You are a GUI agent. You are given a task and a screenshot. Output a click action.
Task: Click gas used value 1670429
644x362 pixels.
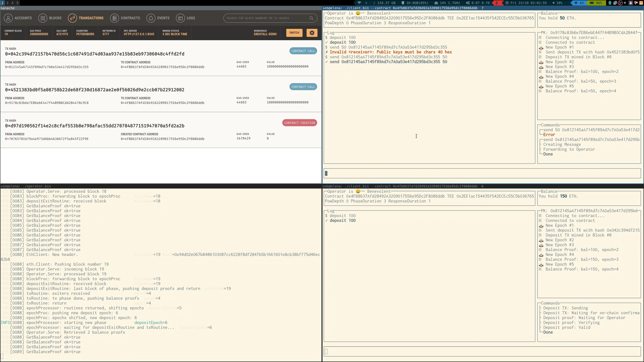pos(244,138)
